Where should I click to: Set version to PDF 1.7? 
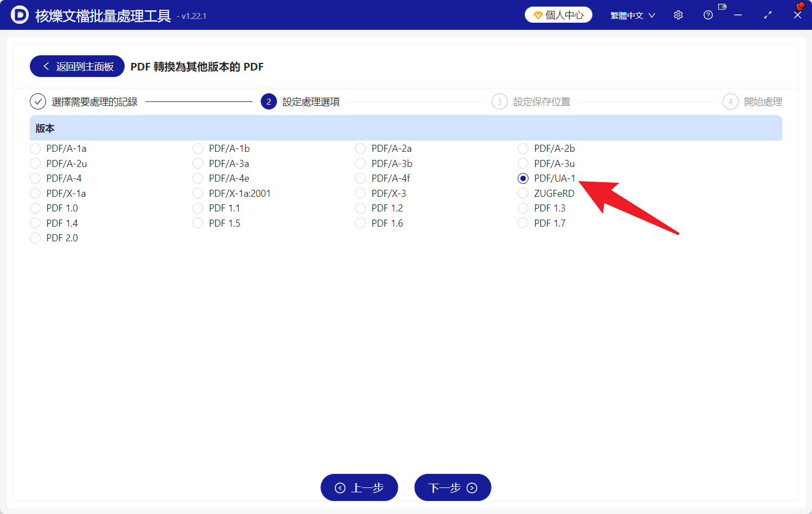point(523,223)
